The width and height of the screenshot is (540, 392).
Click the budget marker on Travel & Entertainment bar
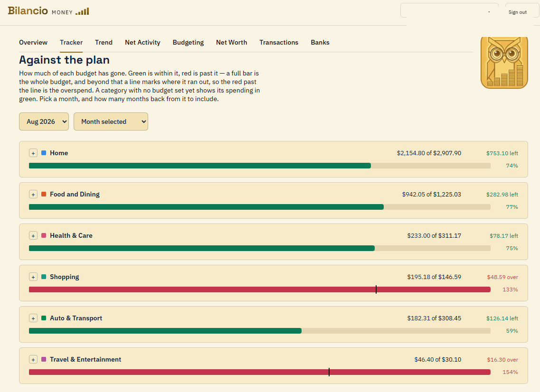pos(329,372)
